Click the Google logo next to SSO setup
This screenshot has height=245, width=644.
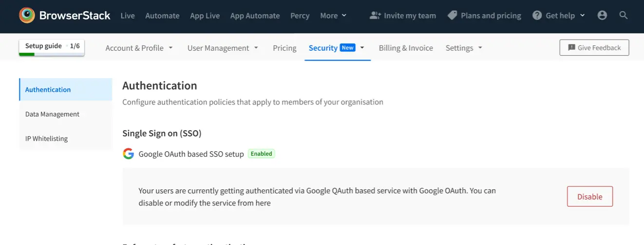pos(128,154)
